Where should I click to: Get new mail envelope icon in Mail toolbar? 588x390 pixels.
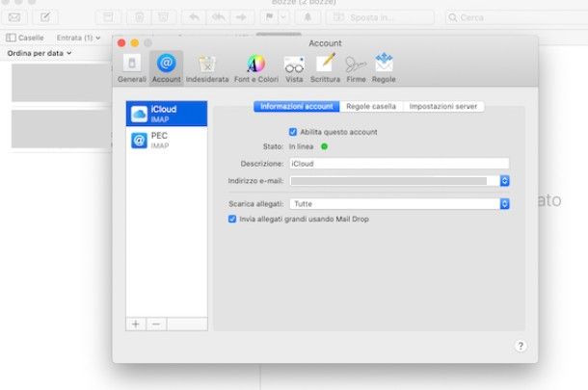coord(14,17)
